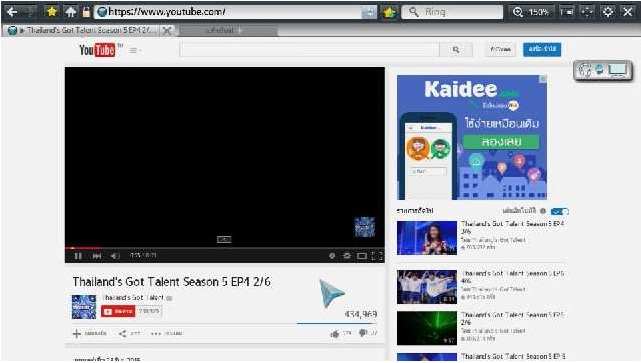This screenshot has height=363, width=641.
Task: Open the browser home page icon
Action: 71,12
